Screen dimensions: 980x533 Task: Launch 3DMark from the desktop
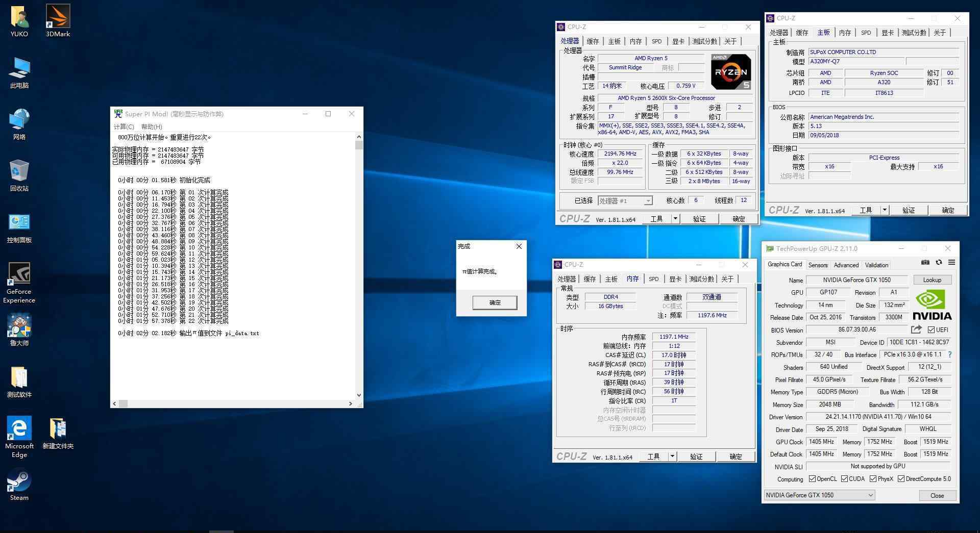click(x=58, y=21)
